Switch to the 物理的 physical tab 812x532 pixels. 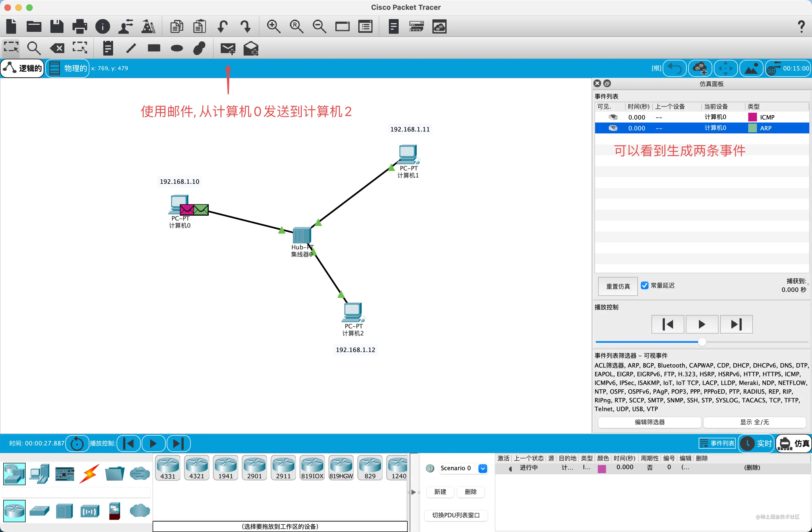tap(67, 68)
